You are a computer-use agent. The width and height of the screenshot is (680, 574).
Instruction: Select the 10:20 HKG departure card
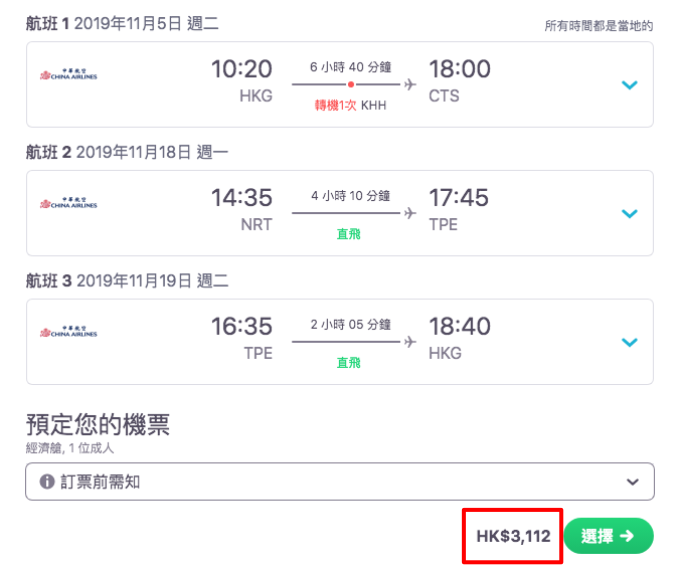coord(340,85)
